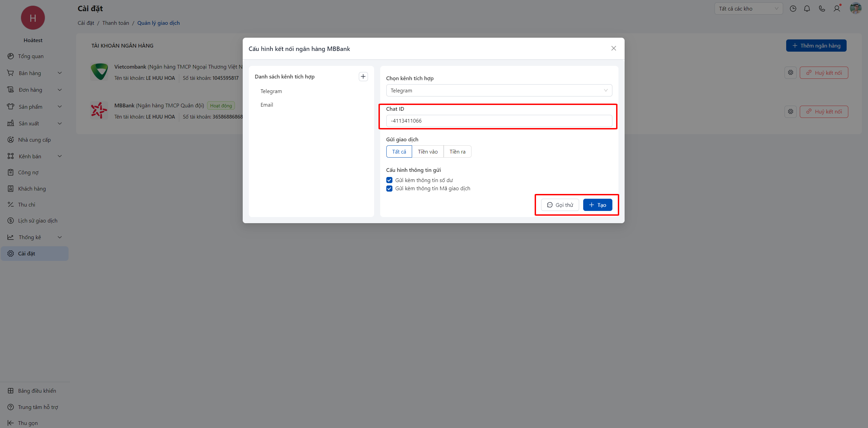
Task: Open MBBank settings gear icon
Action: (791, 111)
